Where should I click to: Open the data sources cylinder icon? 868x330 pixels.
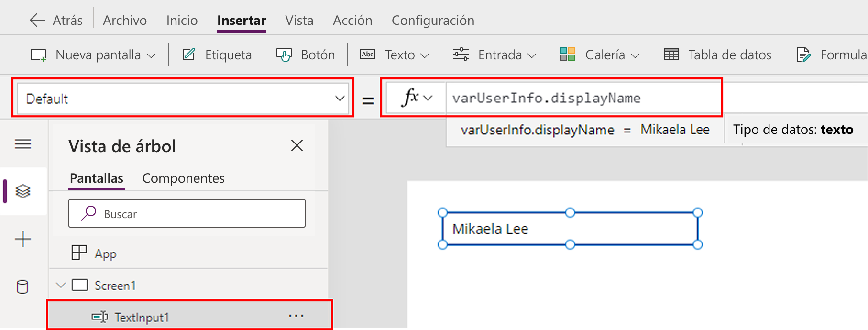pyautogui.click(x=22, y=287)
